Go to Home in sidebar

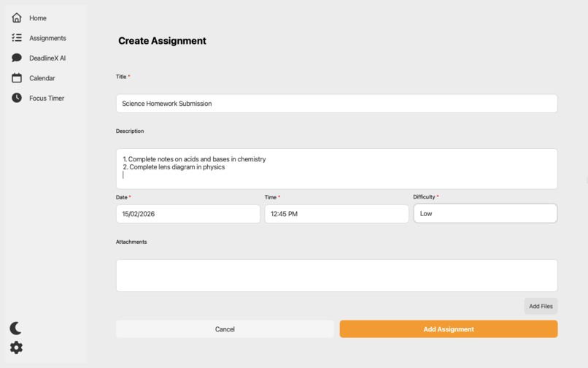(38, 18)
